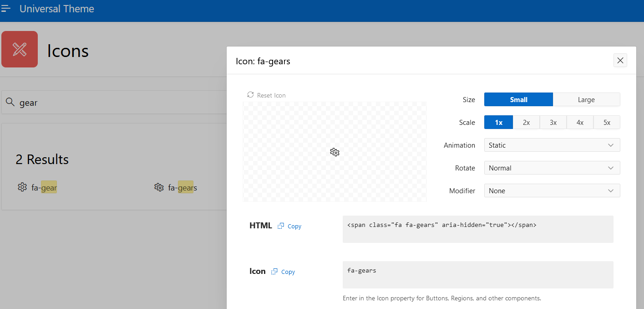Select the fa-gear icon result

pyautogui.click(x=38, y=187)
